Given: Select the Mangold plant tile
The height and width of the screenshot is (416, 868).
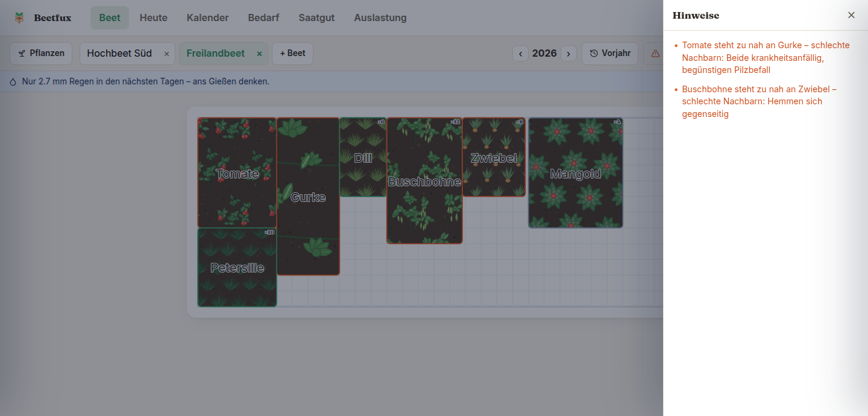Looking at the screenshot, I should [576, 172].
